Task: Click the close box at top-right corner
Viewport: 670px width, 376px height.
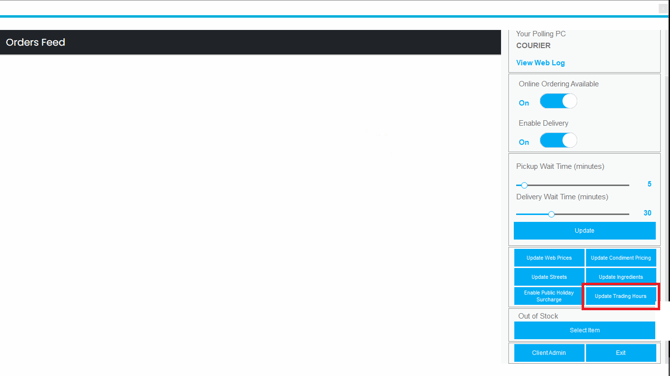Action: tap(664, 9)
